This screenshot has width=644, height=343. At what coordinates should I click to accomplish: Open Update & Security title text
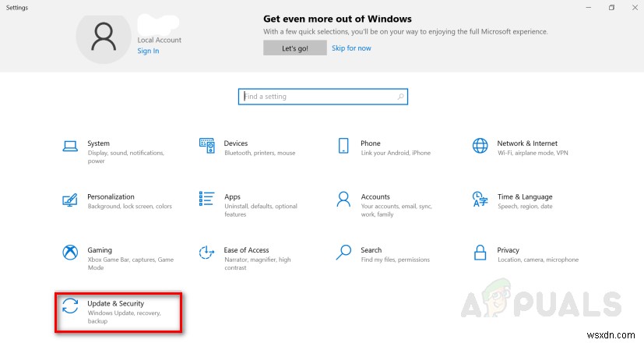116,303
